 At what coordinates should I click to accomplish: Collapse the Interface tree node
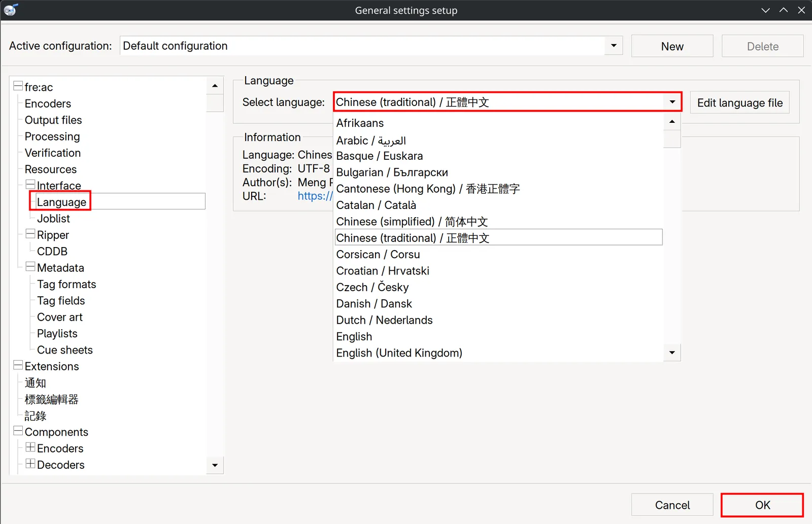(30, 184)
